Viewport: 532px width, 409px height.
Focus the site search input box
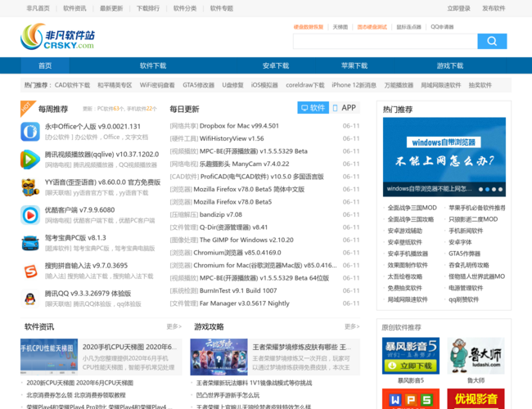pos(385,41)
